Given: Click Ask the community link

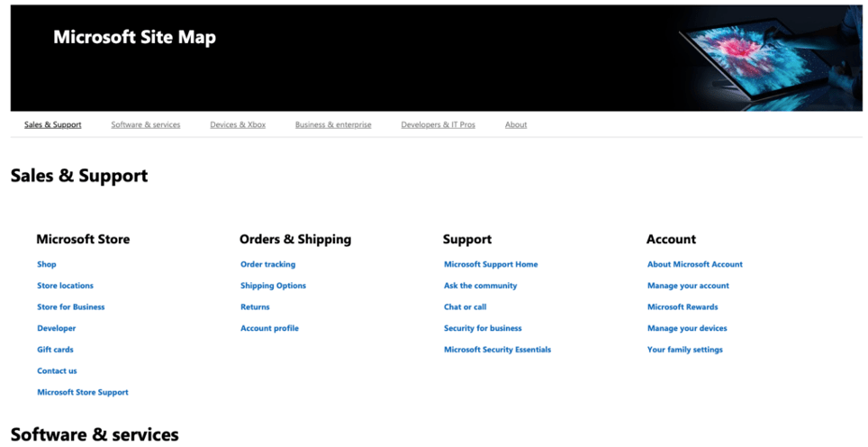Looking at the screenshot, I should click(x=481, y=286).
